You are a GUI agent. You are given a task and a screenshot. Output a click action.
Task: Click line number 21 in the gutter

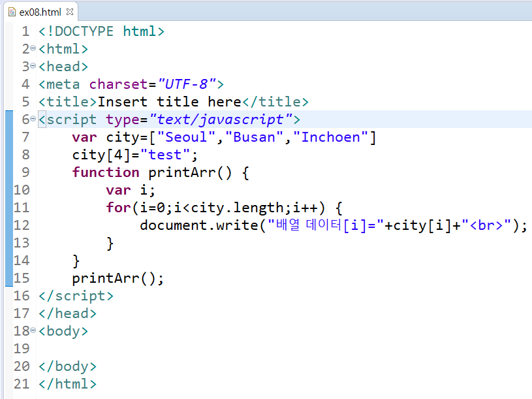tap(22, 384)
